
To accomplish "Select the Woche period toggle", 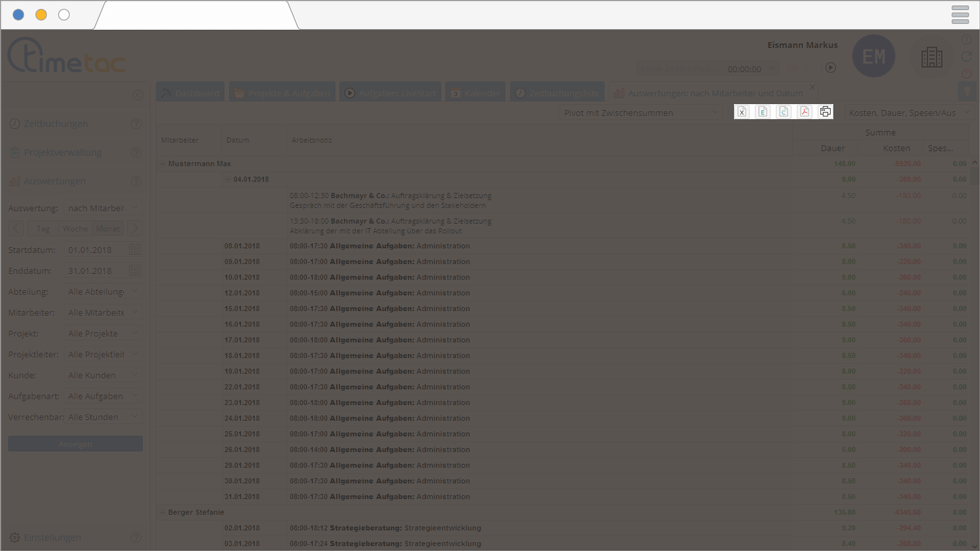I will [x=76, y=229].
